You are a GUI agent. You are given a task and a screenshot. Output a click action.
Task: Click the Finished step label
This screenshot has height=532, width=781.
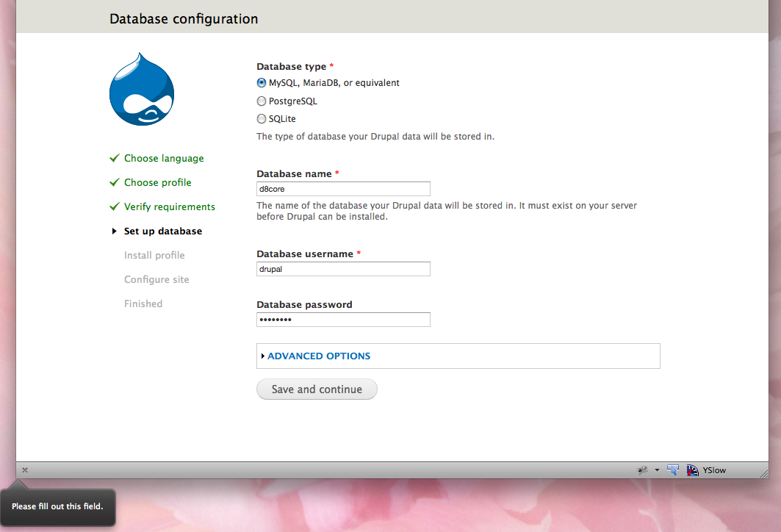pyautogui.click(x=143, y=304)
